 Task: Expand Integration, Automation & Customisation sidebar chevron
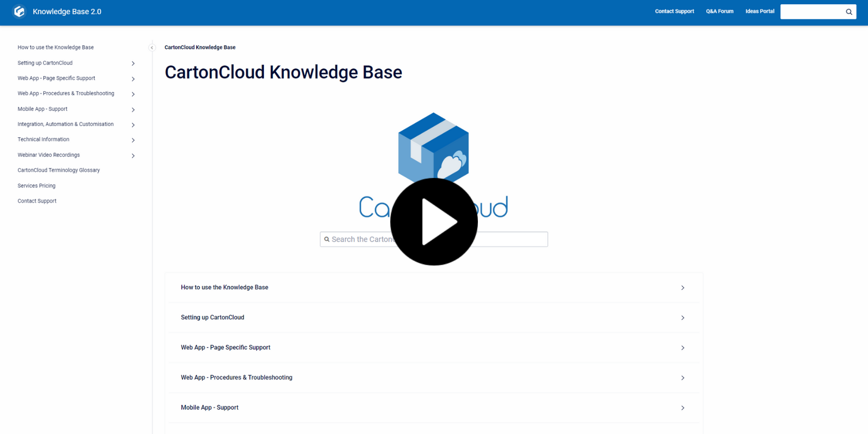(x=133, y=125)
